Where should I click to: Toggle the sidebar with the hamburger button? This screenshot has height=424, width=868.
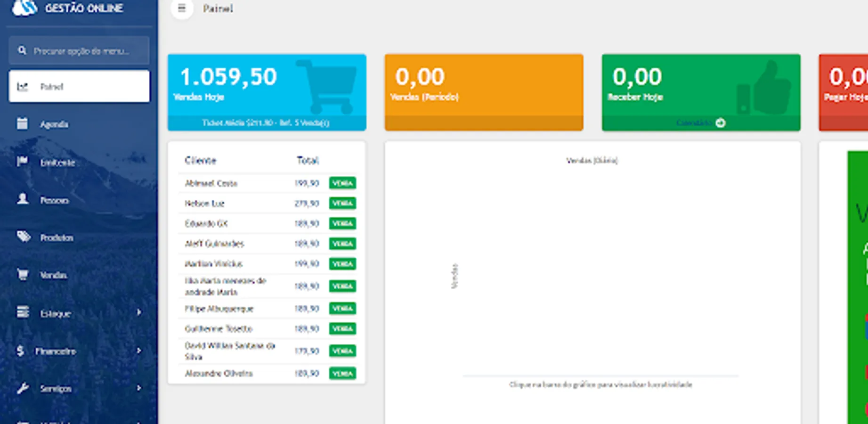pos(182,8)
